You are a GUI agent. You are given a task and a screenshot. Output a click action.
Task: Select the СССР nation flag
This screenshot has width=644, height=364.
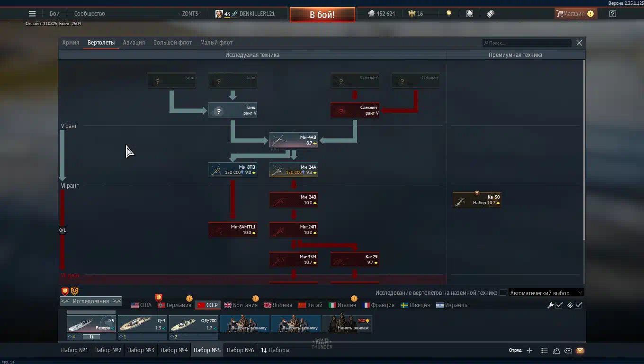pyautogui.click(x=207, y=305)
